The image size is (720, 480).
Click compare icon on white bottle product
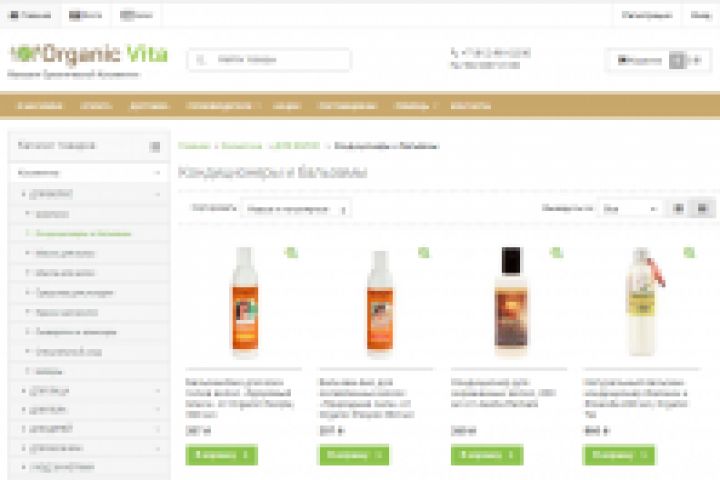tap(689, 252)
